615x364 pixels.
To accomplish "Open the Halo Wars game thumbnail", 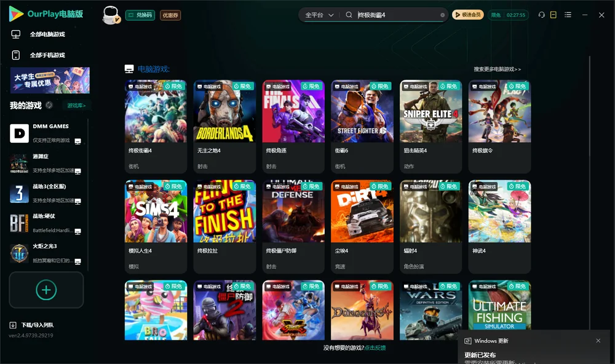I will point(431,310).
